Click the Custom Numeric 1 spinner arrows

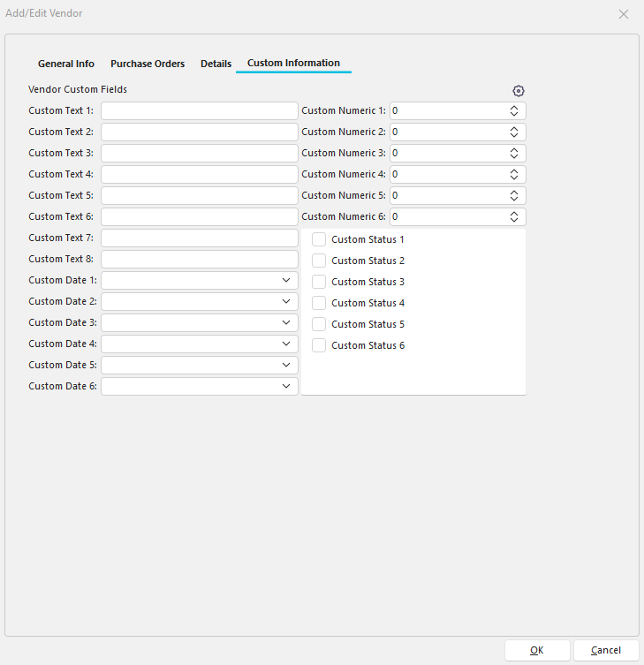(x=514, y=111)
